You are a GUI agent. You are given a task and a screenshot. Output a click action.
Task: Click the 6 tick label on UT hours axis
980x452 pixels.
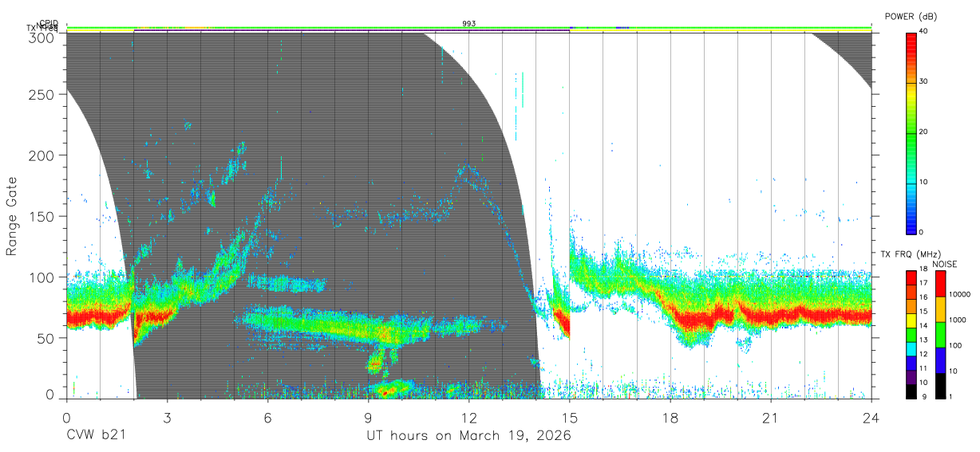tap(267, 417)
